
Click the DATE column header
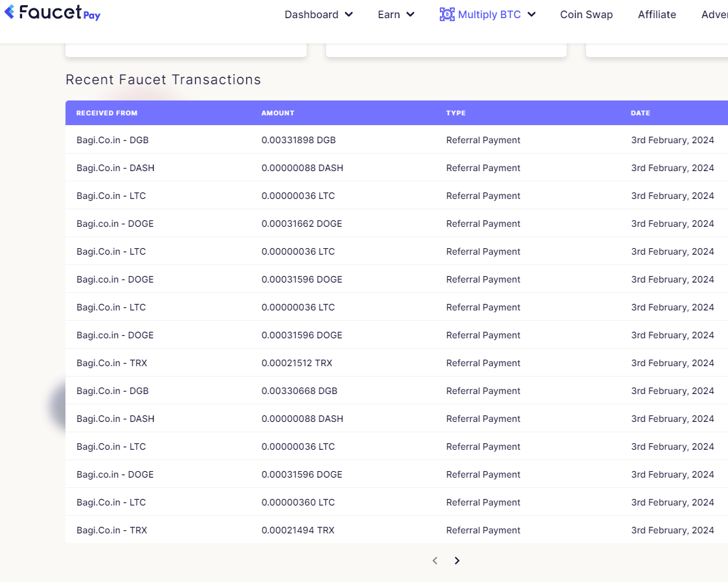[640, 113]
